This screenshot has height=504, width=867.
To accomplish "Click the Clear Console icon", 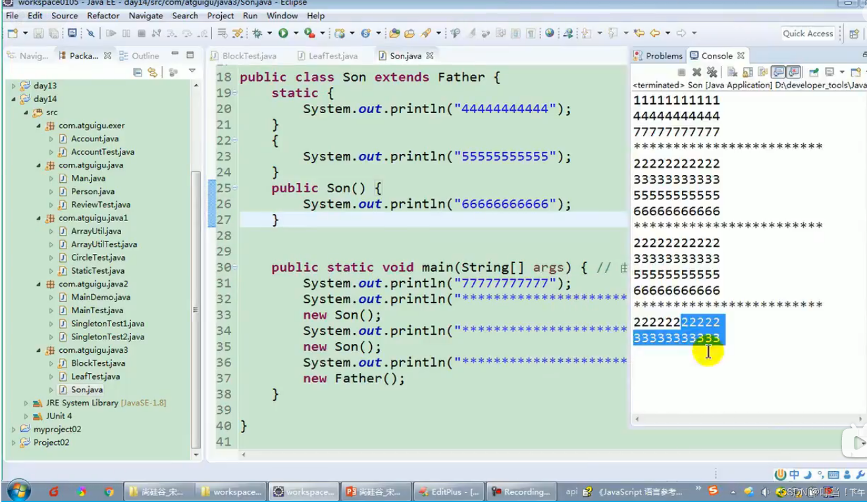I will [x=732, y=72].
